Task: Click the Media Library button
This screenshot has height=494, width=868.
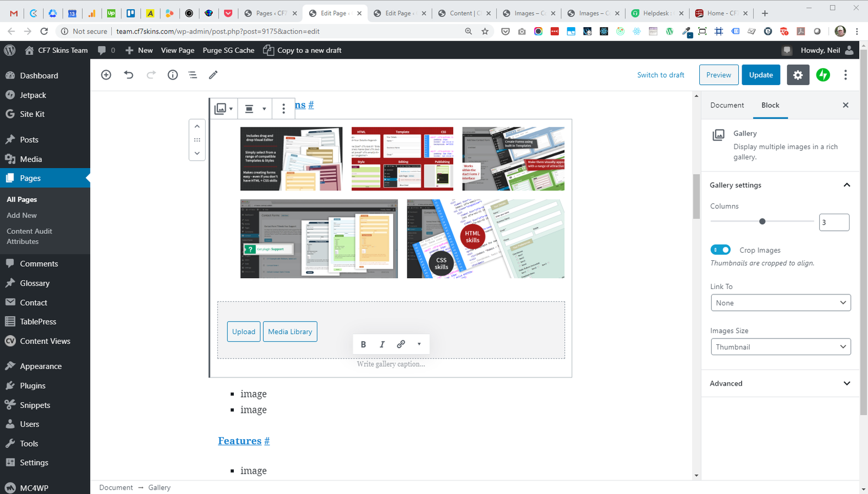Action: click(x=290, y=332)
